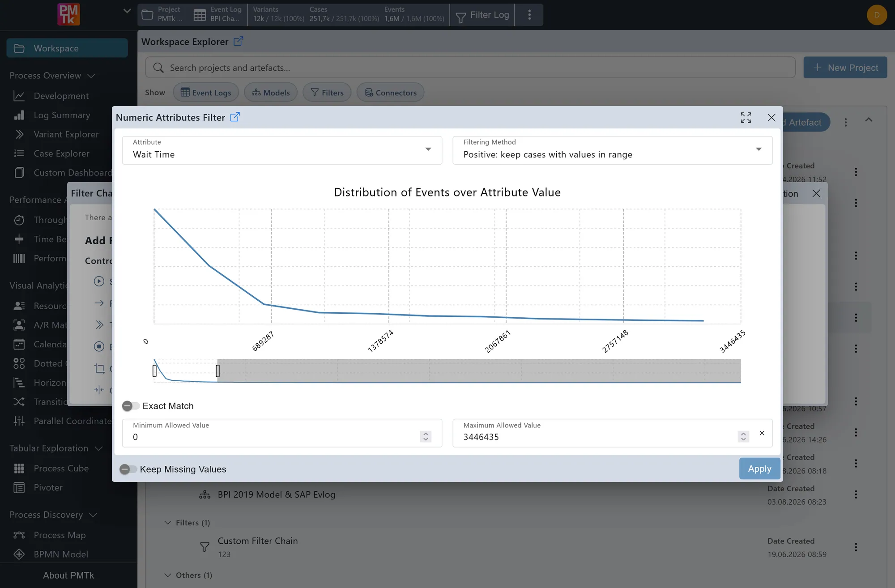Toggle the Filters show filter

click(x=327, y=93)
